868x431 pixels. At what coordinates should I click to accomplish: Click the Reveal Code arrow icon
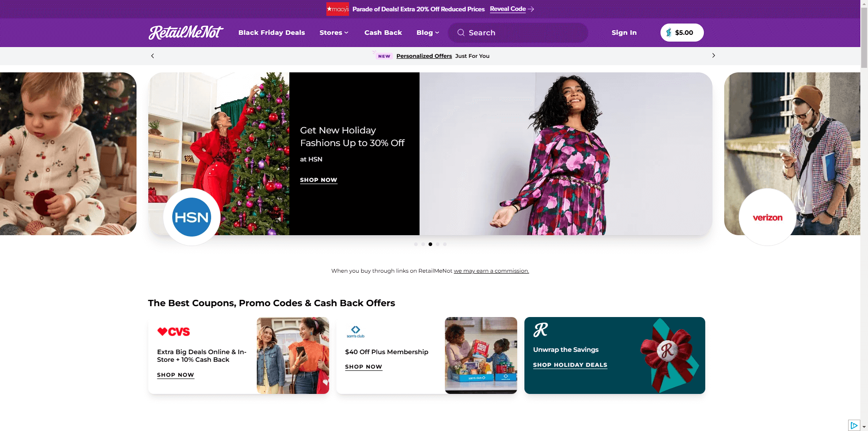pyautogui.click(x=531, y=9)
